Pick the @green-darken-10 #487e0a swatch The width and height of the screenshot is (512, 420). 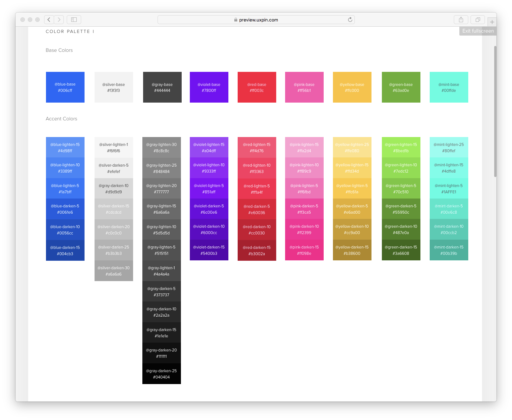pos(401,230)
